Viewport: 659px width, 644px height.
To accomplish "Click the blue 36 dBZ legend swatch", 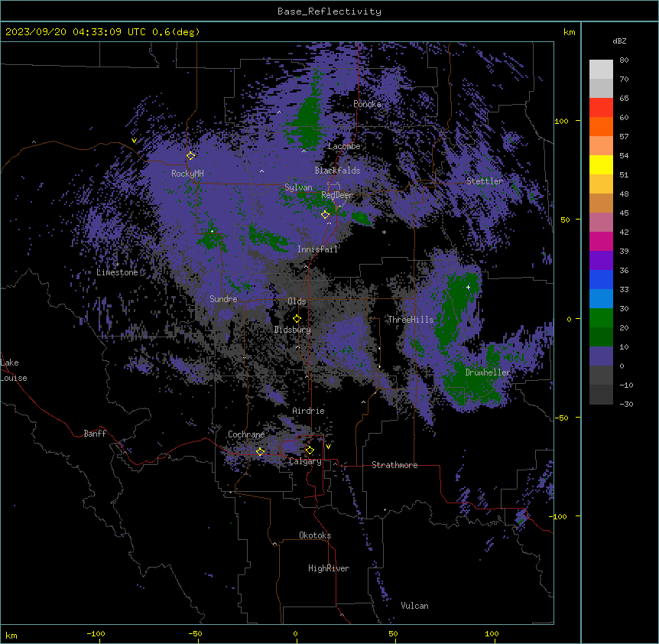I will coord(601,279).
